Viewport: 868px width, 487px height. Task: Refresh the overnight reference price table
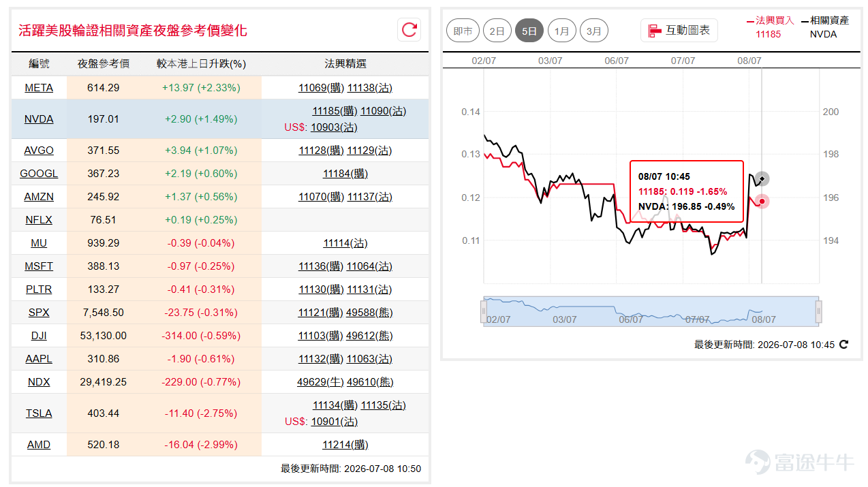point(409,29)
